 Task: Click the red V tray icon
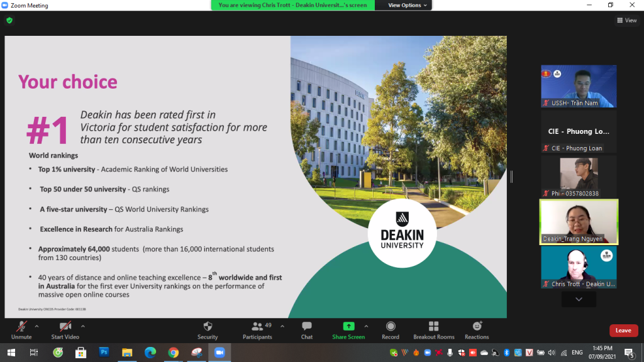(x=529, y=353)
